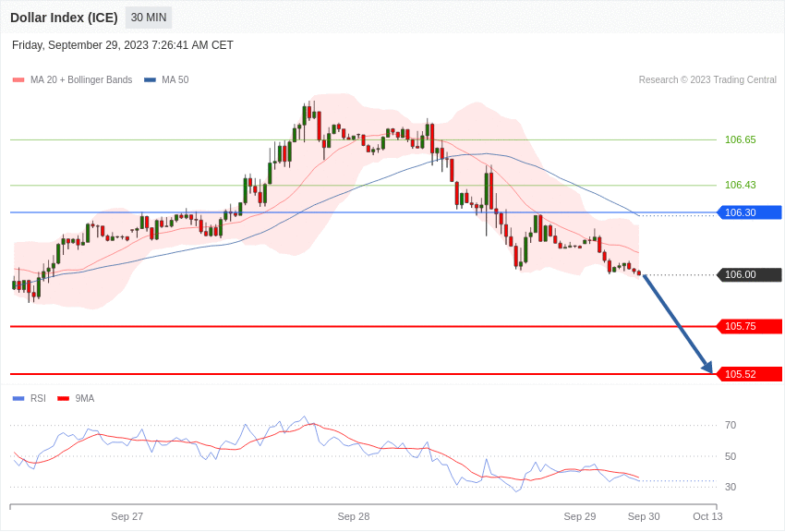Switch to the Sep 28 date label

pyautogui.click(x=354, y=516)
